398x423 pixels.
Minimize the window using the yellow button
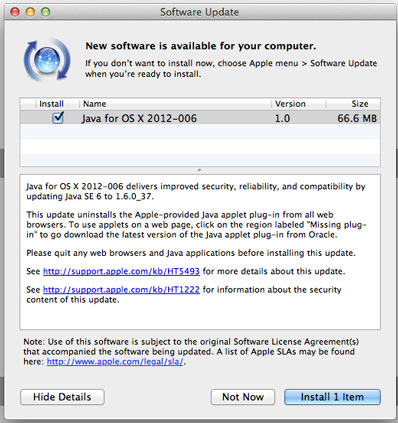[x=30, y=12]
